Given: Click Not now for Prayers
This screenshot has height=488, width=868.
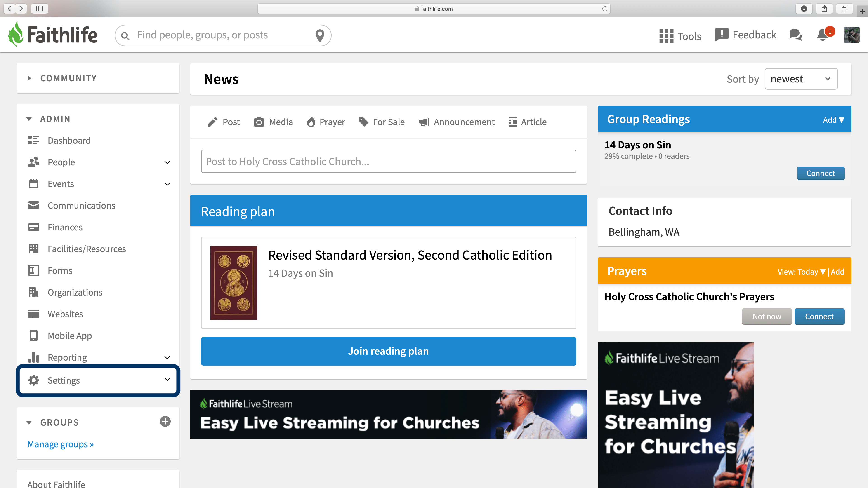Looking at the screenshot, I should coord(767,316).
